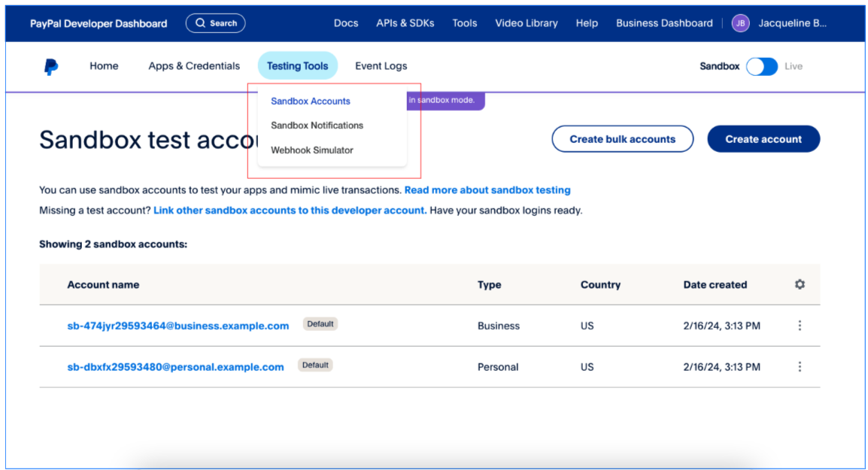Toggle Sandbox to Live mode switch
868x470 pixels.
[x=762, y=66]
